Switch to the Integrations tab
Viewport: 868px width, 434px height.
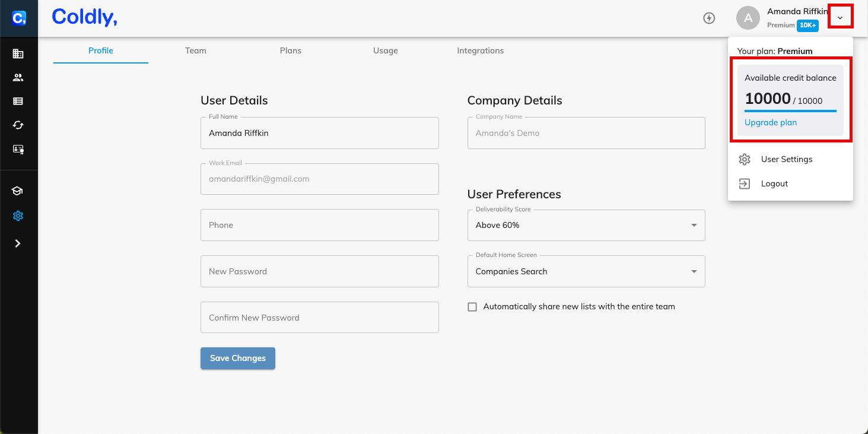click(480, 50)
